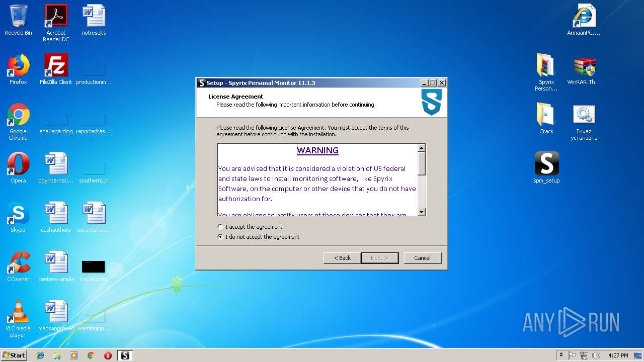Open the notresults Word document
The width and height of the screenshot is (644, 362).
(94, 21)
